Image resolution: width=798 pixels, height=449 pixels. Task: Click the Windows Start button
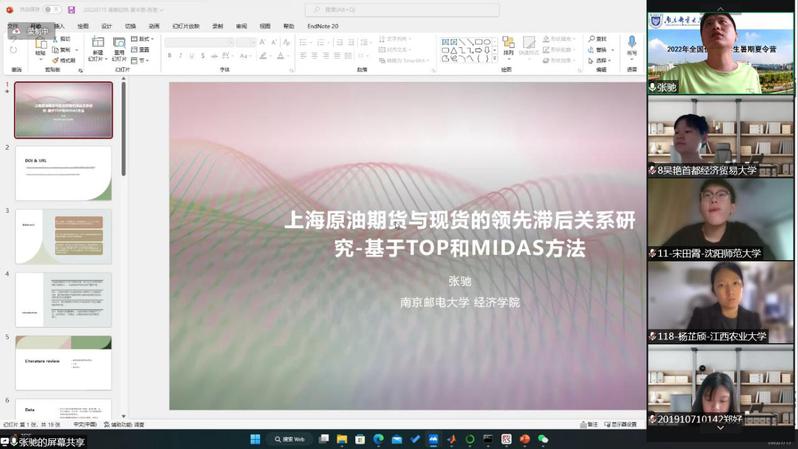tap(254, 439)
